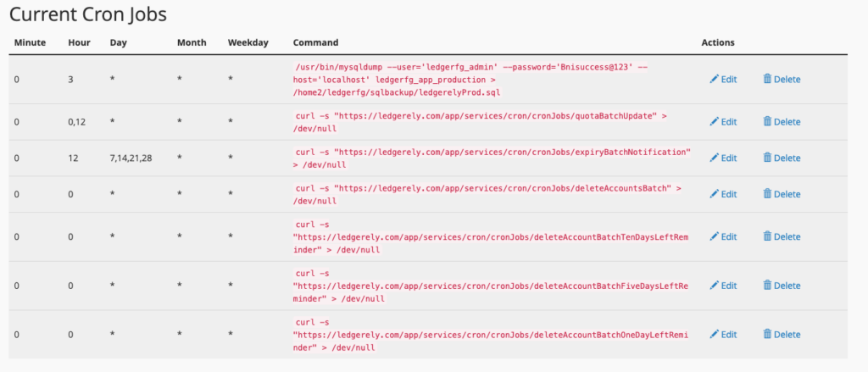Image resolution: width=868 pixels, height=372 pixels.
Task: Click pencil icon for expiryBatchNotification job
Action: click(x=714, y=158)
